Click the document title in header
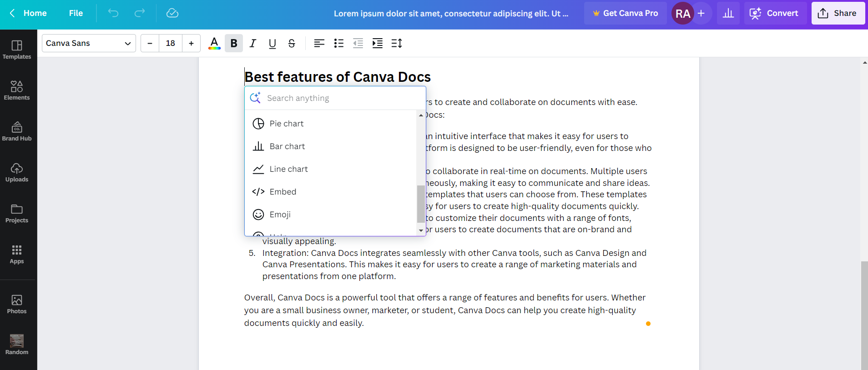 pos(451,14)
